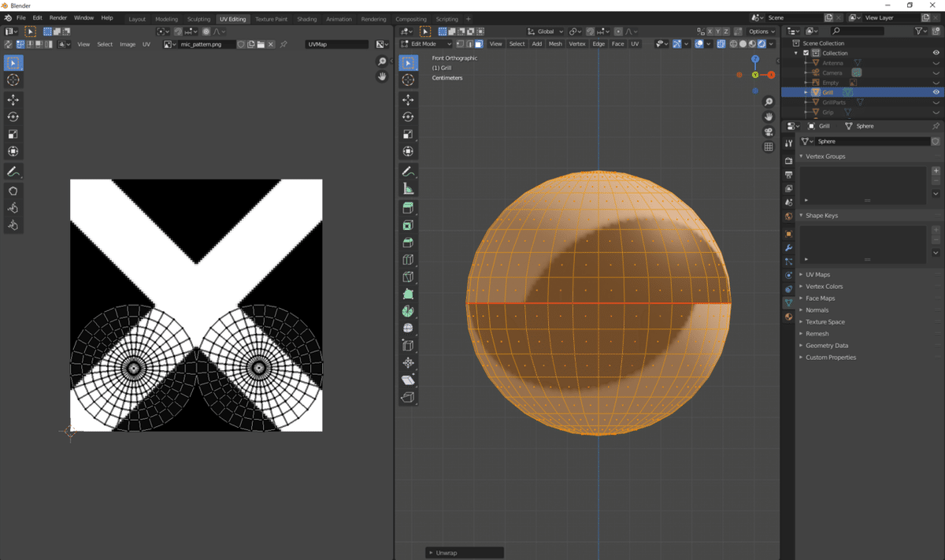Open the Modifier properties wrench tab
This screenshot has width=945, height=560.
[x=788, y=248]
